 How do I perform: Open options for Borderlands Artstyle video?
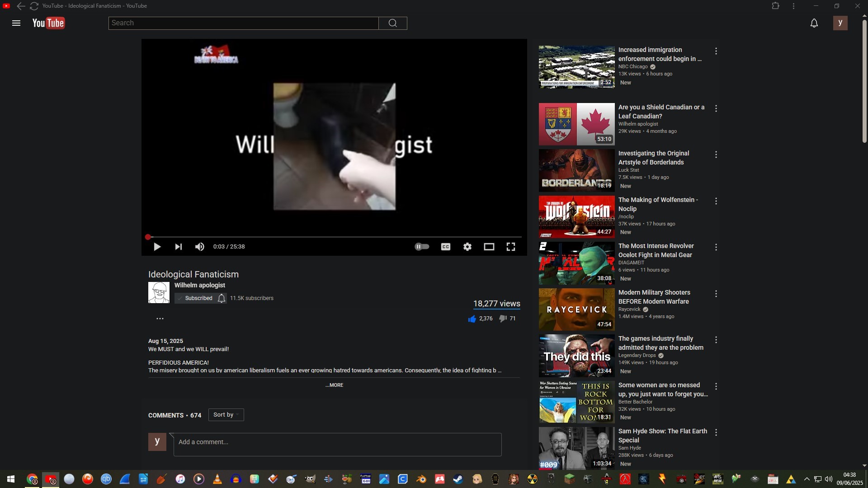pos(716,155)
